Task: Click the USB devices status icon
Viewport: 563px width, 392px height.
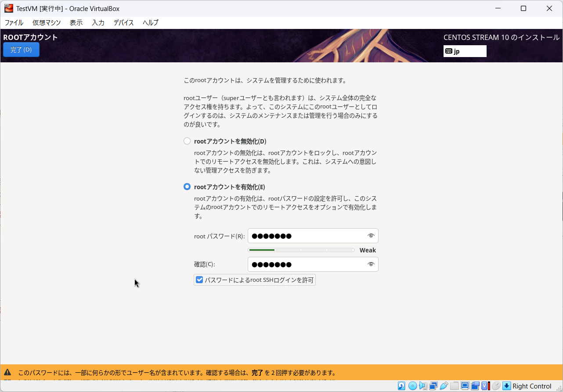Action: pos(444,386)
